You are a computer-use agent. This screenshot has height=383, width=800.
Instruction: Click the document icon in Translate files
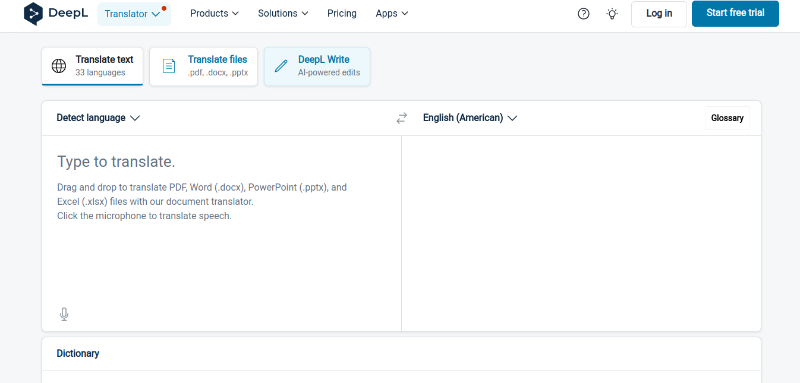pos(169,66)
